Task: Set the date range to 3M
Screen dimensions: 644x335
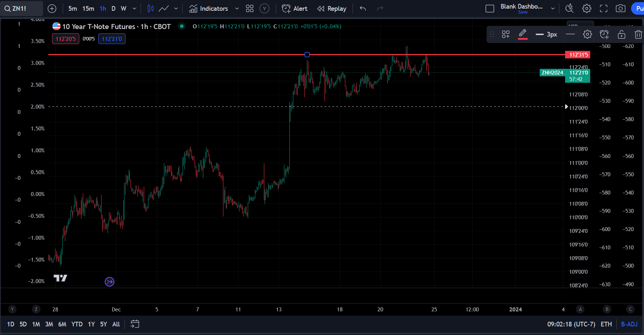Action: (49, 324)
